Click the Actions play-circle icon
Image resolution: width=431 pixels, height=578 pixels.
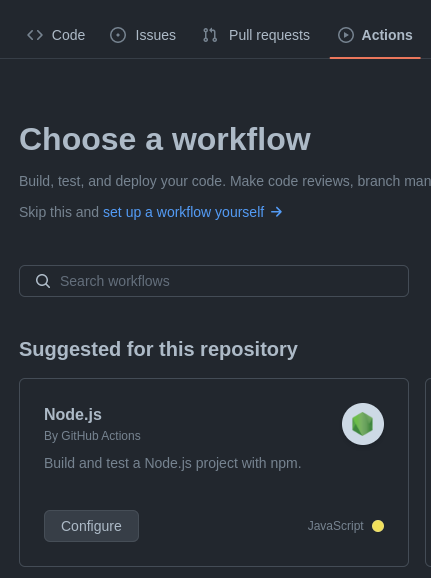(x=346, y=35)
